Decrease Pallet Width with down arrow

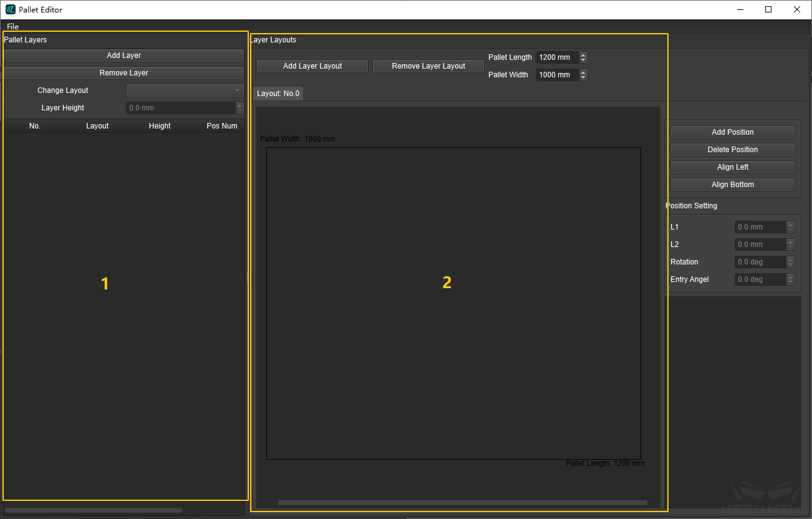(583, 77)
